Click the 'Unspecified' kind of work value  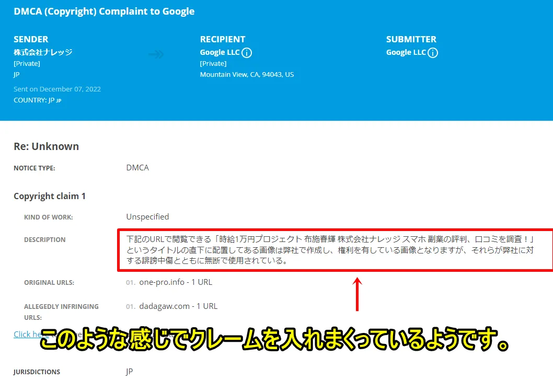coord(147,216)
